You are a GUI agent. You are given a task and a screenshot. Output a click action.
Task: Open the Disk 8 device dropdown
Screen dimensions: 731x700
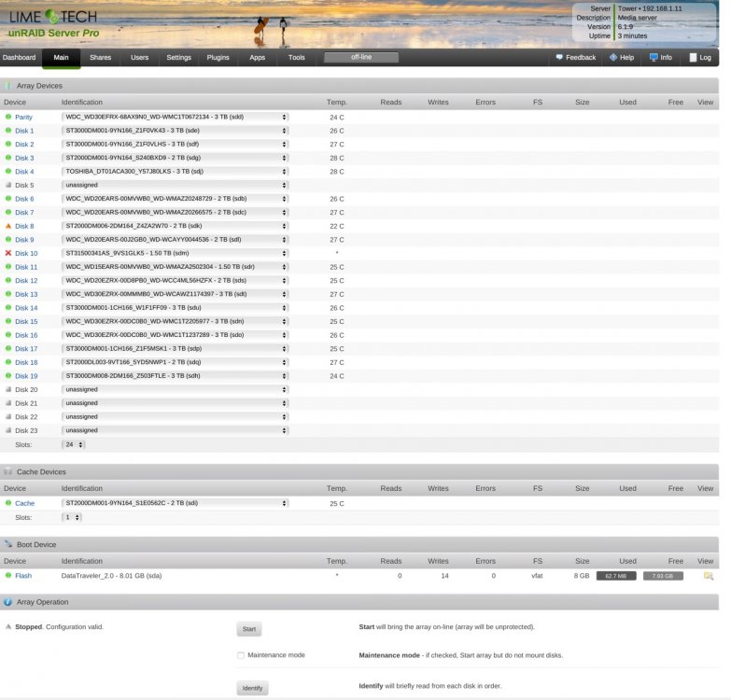pyautogui.click(x=176, y=226)
